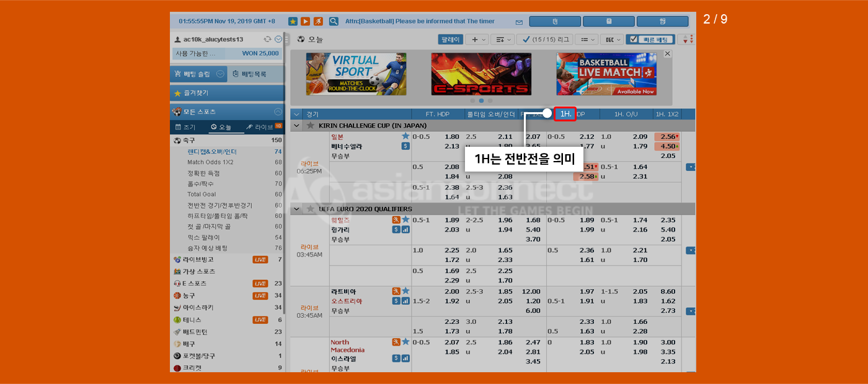Click the orange running man live icon in top bar

318,21
